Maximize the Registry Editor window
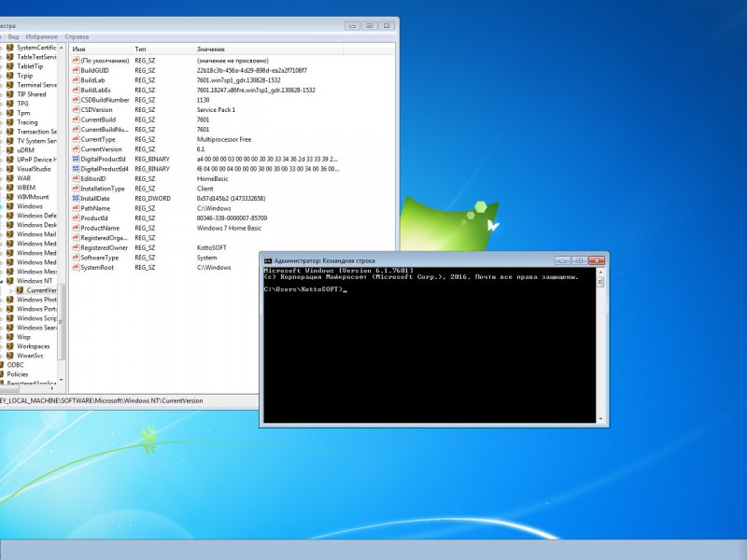The width and height of the screenshot is (747, 560). (x=369, y=26)
